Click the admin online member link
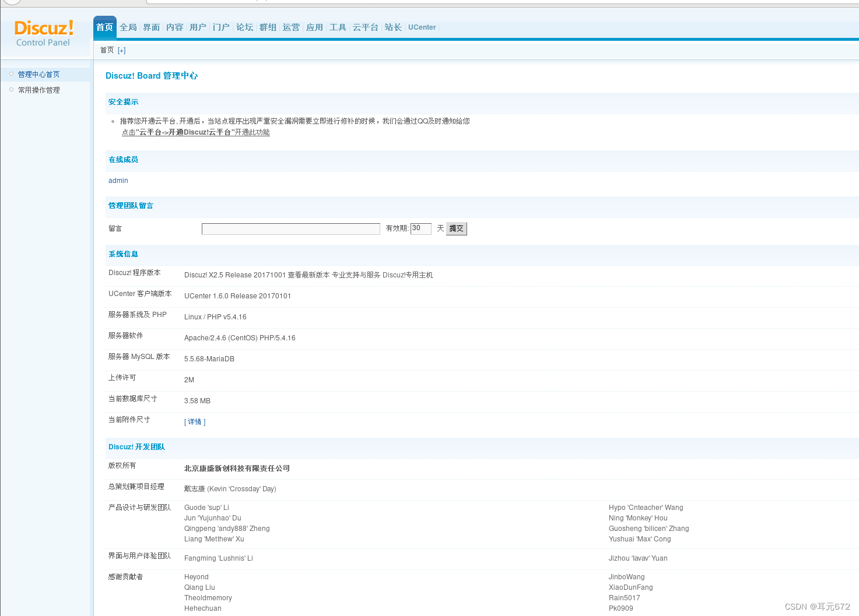859x616 pixels. (118, 181)
